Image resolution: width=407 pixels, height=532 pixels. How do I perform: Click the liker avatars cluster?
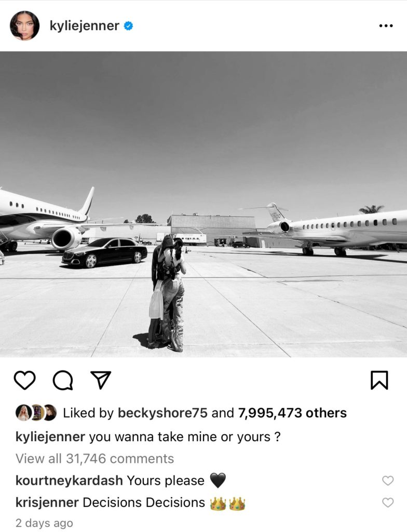(36, 413)
